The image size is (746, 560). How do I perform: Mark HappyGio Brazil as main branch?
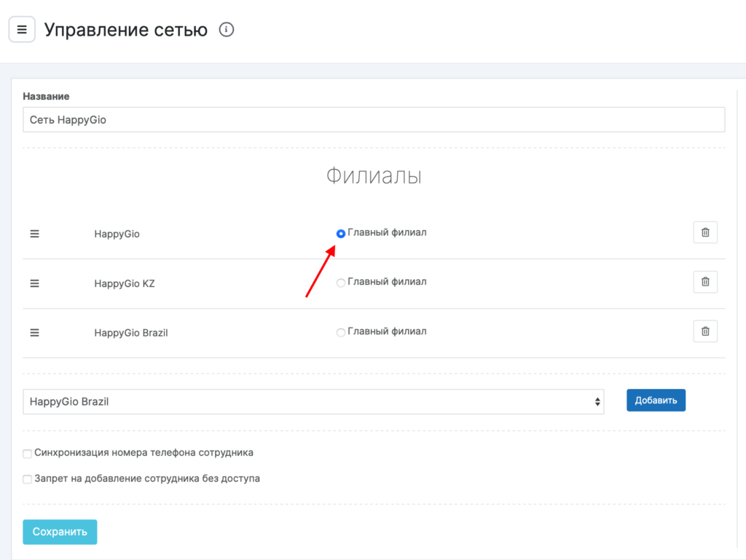point(341,332)
